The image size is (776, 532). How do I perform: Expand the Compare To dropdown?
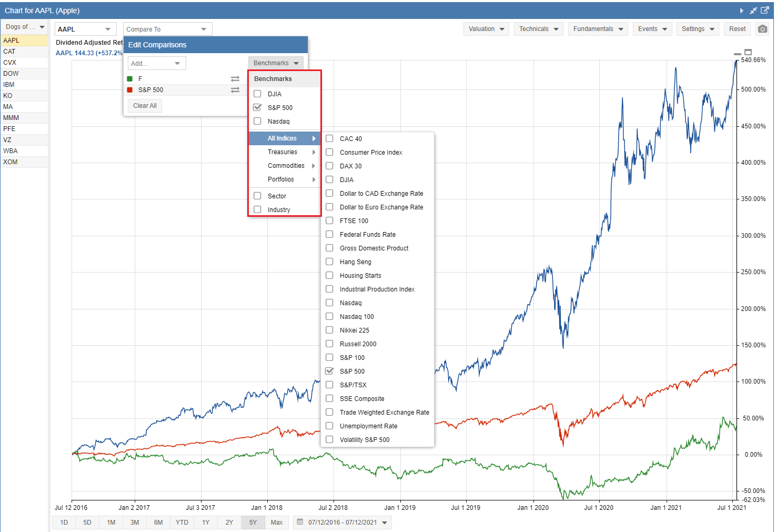click(x=167, y=29)
